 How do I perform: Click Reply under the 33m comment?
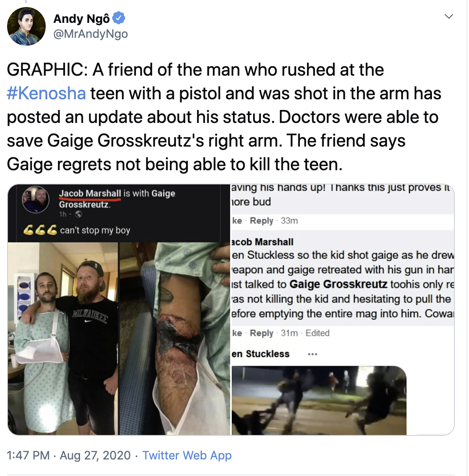pos(261,221)
